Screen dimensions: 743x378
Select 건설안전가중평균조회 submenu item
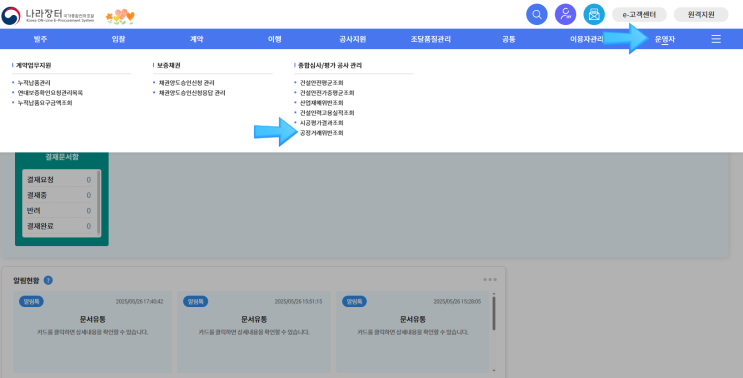point(327,93)
